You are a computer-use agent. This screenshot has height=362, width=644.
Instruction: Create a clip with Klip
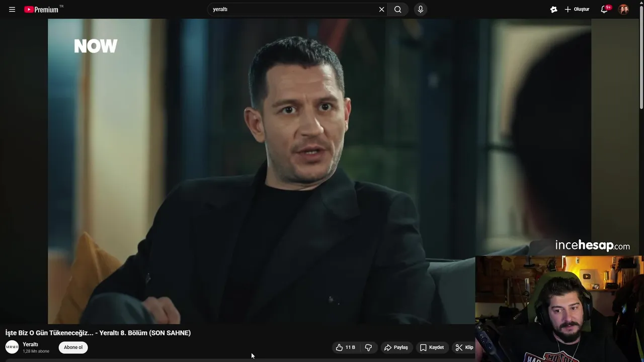point(464,347)
